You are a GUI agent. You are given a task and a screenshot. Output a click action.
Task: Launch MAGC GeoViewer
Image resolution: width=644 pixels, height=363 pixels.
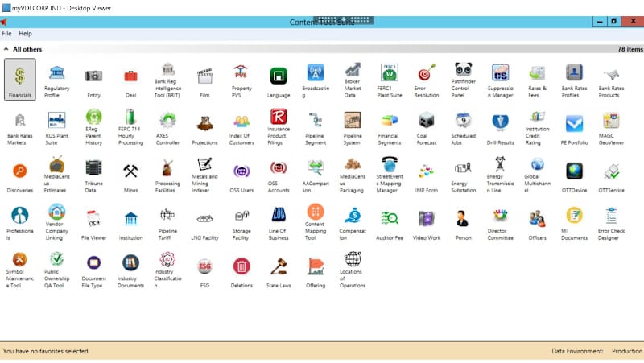tap(611, 129)
